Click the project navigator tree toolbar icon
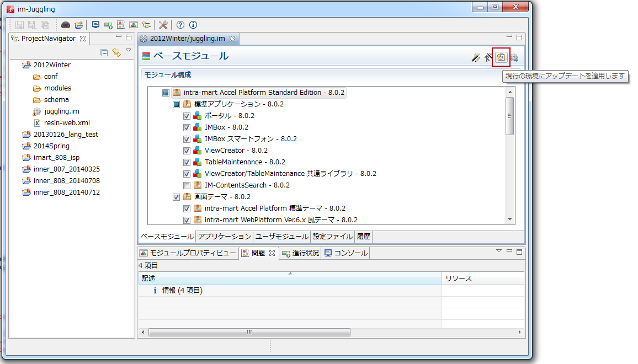The width and height of the screenshot is (638, 364). pos(146,25)
